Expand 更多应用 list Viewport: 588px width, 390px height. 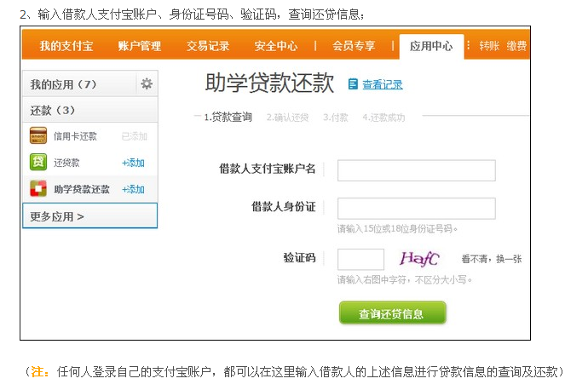pos(57,216)
